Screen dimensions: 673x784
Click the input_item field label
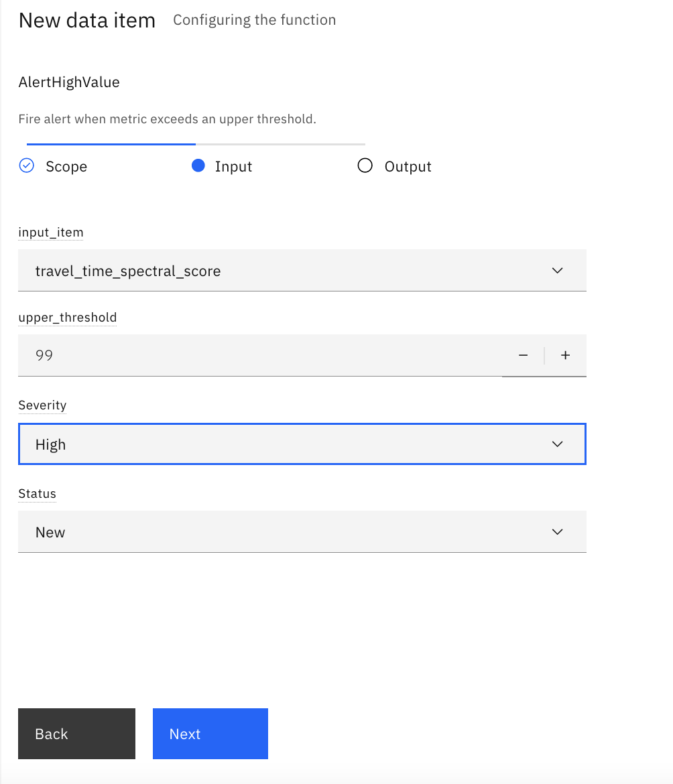(51, 233)
